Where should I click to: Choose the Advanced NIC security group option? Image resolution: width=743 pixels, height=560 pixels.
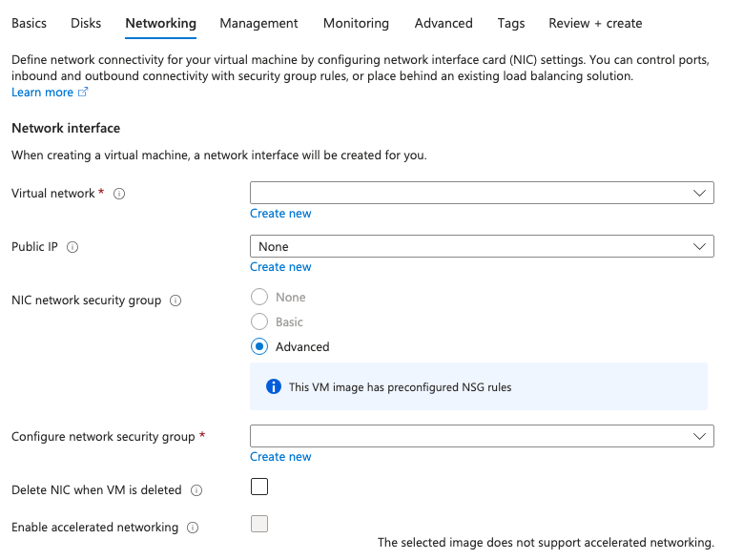[259, 346]
